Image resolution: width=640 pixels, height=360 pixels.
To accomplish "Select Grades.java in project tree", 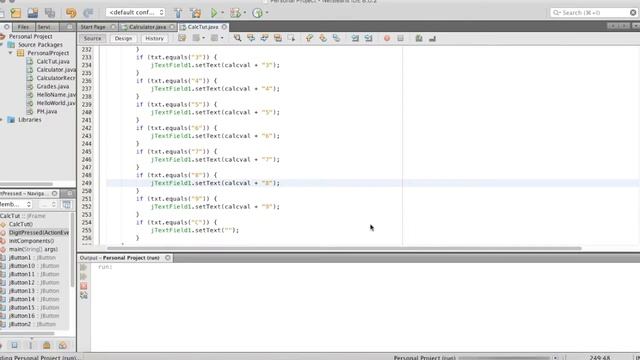I will click(x=53, y=87).
